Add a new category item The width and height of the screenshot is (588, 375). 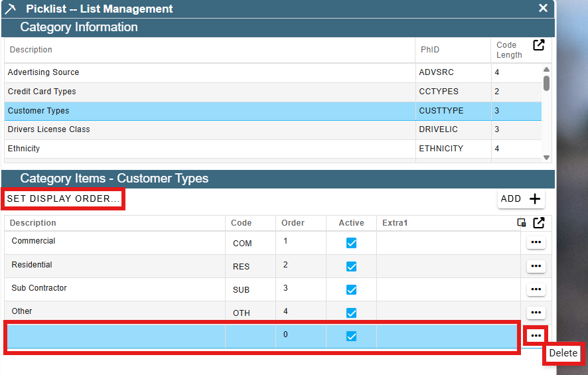521,198
